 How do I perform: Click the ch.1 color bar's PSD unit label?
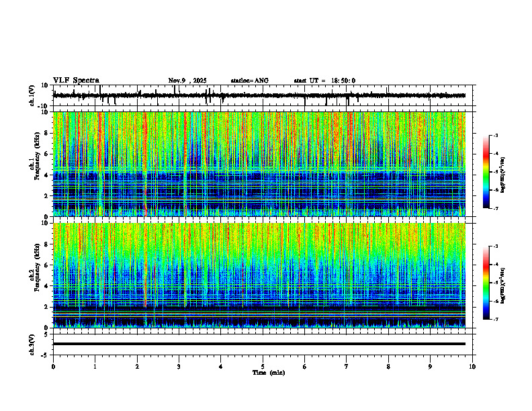click(x=503, y=175)
